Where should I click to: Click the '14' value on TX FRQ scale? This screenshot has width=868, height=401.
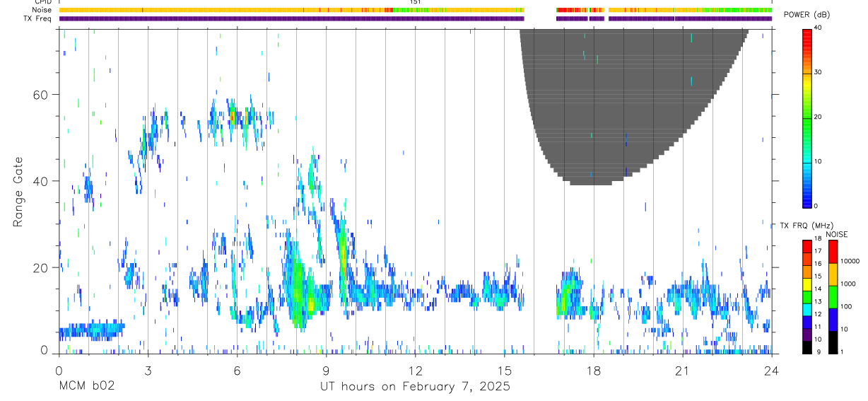pos(819,290)
